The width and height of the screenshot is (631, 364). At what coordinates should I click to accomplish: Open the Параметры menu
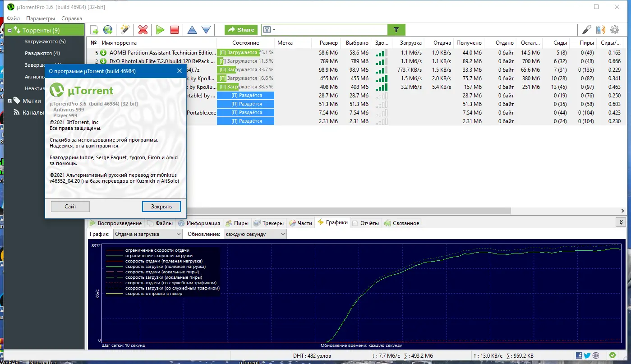click(41, 18)
